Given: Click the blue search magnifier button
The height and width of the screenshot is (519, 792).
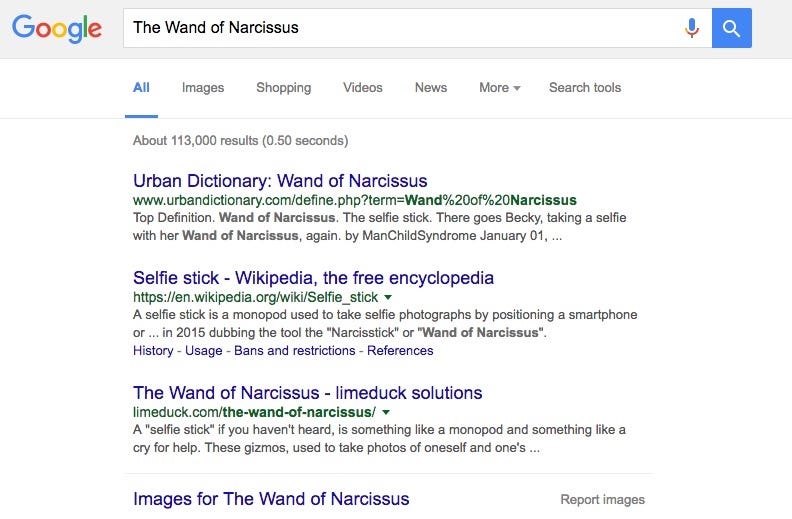Looking at the screenshot, I should coord(731,28).
